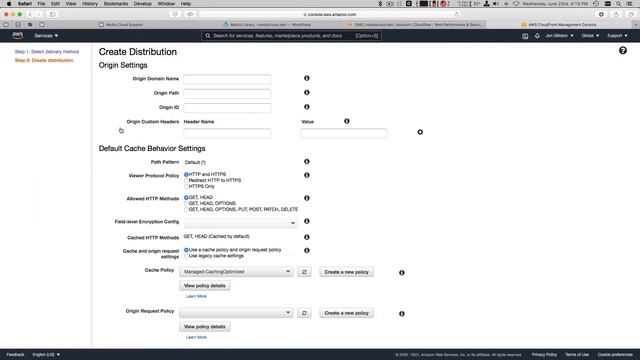Image resolution: width=640 pixels, height=360 pixels.
Task: View policy details under Origin Request Policy
Action: tap(204, 327)
